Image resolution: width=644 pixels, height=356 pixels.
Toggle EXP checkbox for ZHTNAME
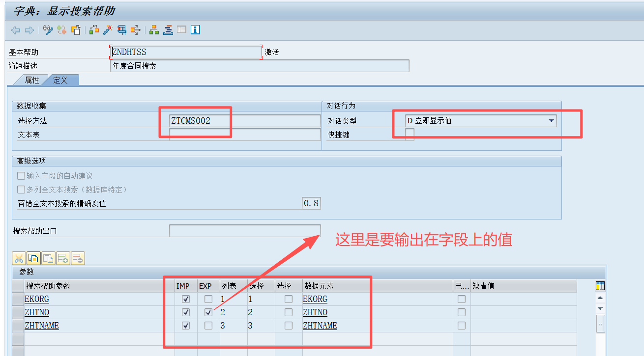(208, 326)
